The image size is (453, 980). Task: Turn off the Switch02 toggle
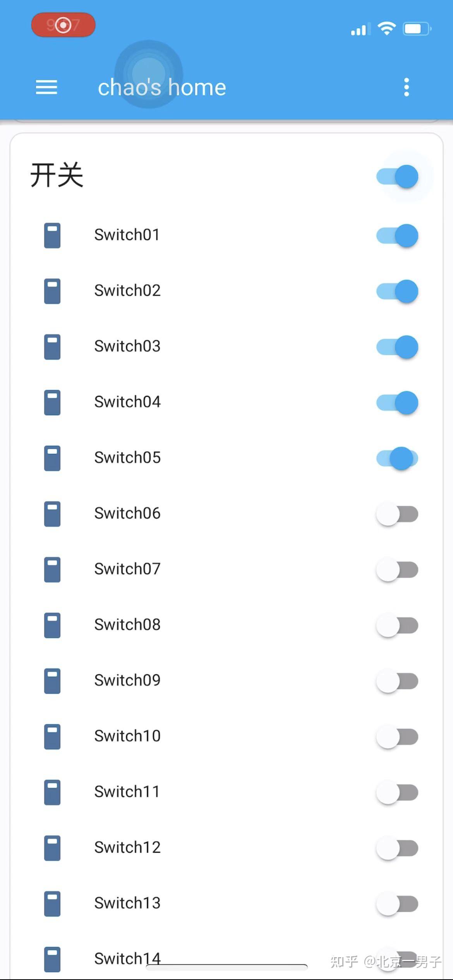397,291
